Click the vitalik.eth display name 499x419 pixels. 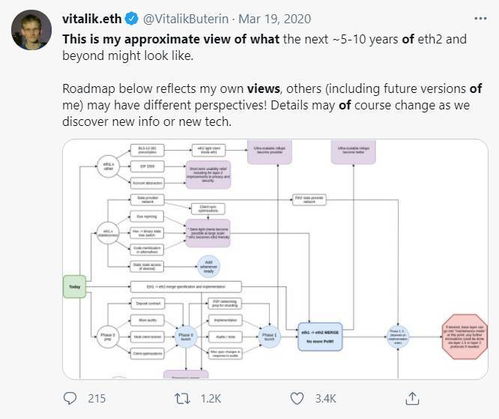pos(92,19)
